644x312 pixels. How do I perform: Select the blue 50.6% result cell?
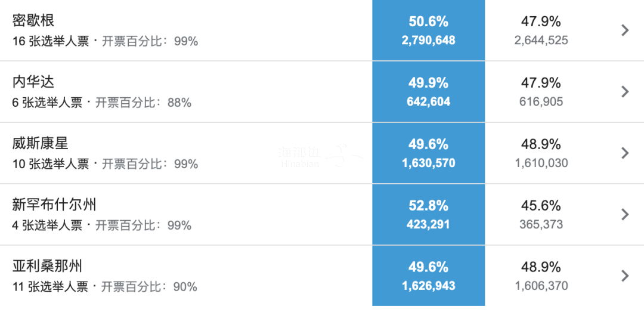(428, 21)
